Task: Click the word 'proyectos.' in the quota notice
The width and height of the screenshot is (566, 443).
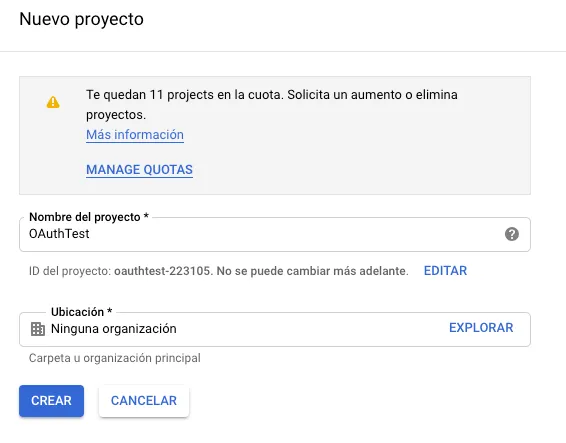Action: pos(116,115)
